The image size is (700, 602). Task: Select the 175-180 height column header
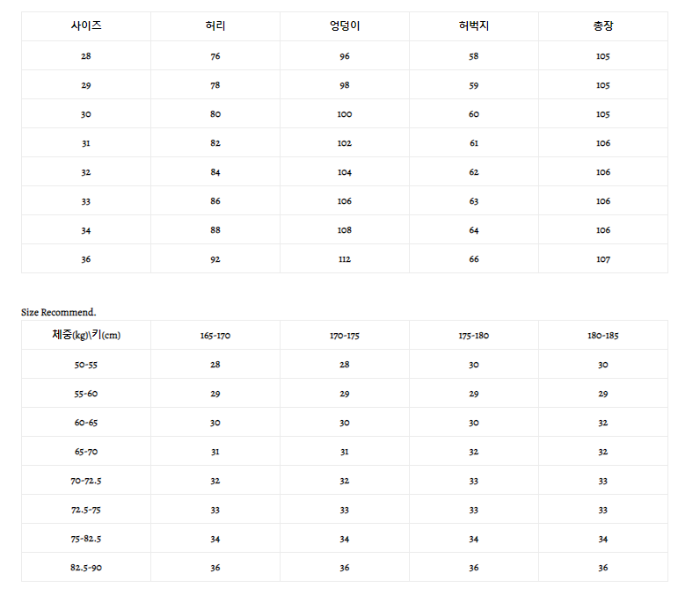tap(474, 336)
